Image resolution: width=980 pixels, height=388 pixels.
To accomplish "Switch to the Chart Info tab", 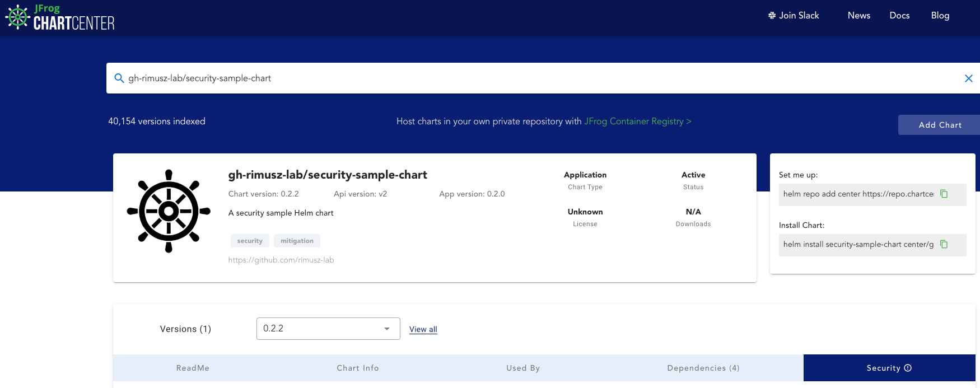I will coord(358,368).
